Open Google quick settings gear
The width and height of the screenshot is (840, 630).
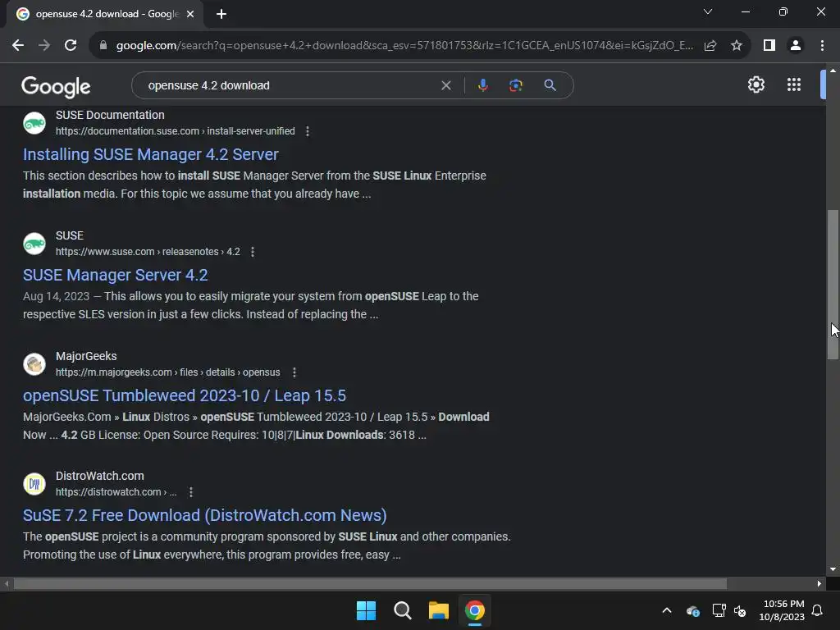tap(756, 84)
